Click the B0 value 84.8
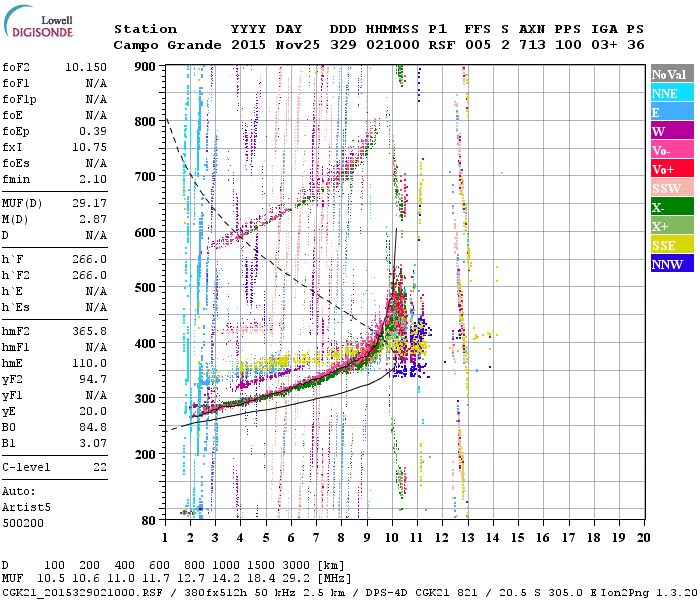700x600 pixels. point(93,427)
